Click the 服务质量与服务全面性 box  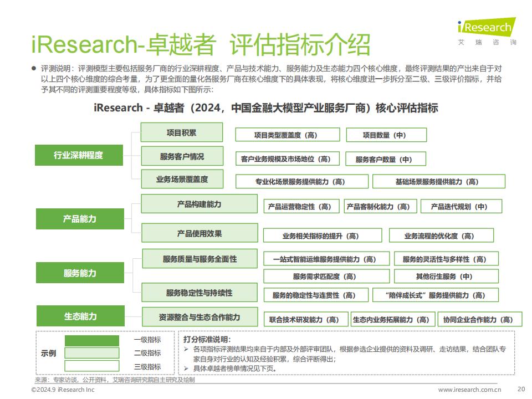pos(200,259)
